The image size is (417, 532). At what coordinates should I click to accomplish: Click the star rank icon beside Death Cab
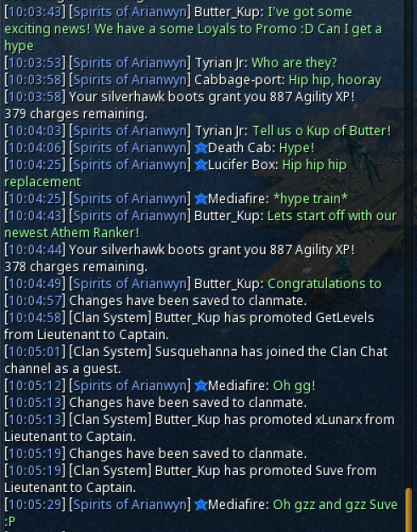tap(200, 148)
